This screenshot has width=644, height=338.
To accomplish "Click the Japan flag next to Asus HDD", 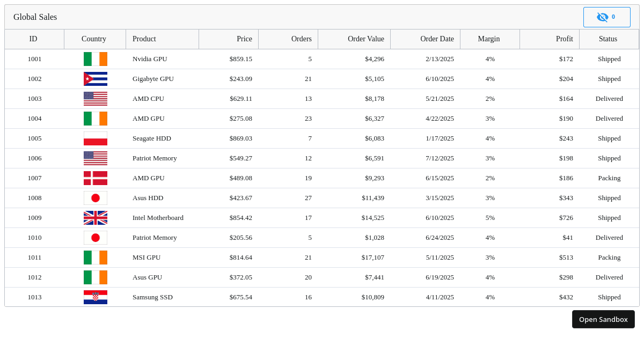I will pos(95,198).
